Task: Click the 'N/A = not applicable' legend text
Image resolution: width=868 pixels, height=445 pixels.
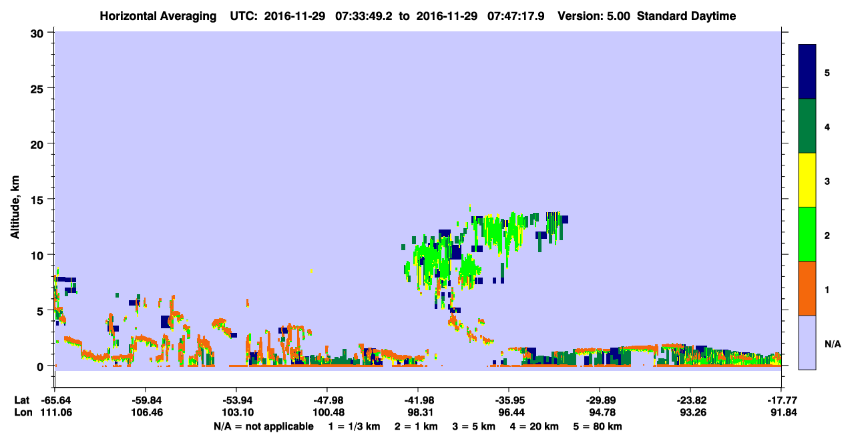Action: coord(264,426)
